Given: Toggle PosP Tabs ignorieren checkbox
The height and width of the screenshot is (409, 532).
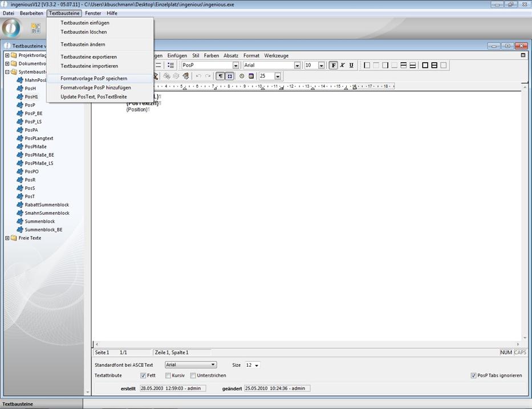Looking at the screenshot, I should [474, 375].
